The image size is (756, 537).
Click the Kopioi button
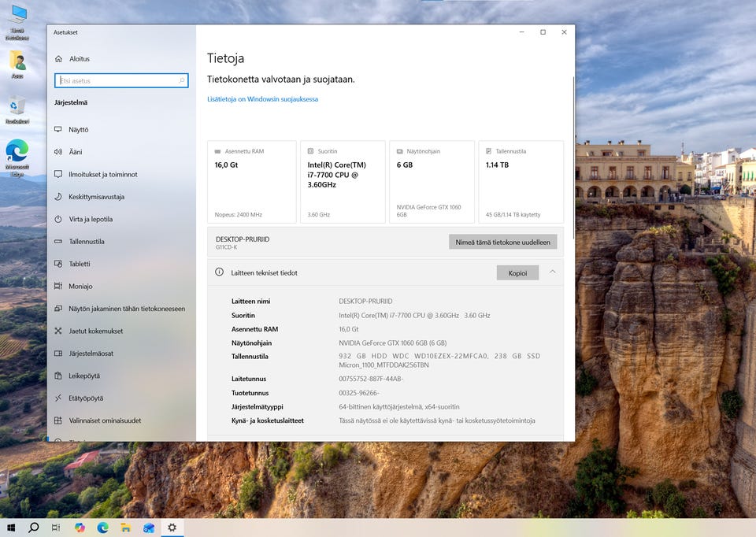[518, 273]
